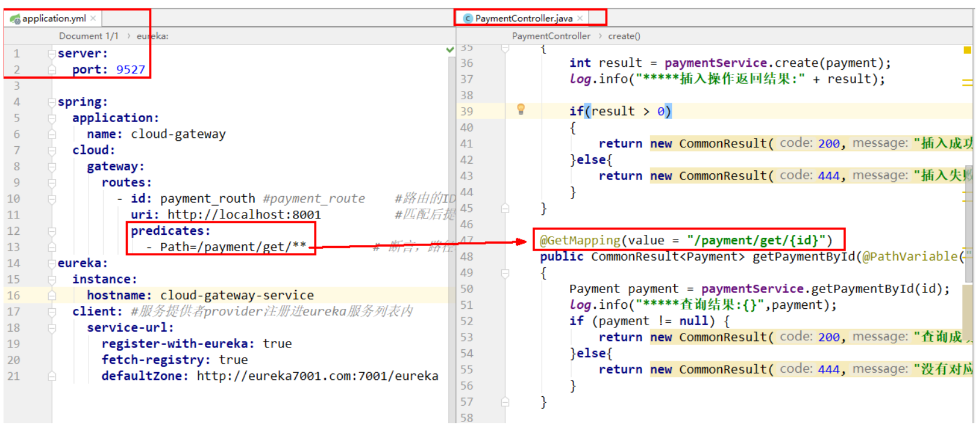Collapse the 'service-url:' block fold marker

coord(52,328)
